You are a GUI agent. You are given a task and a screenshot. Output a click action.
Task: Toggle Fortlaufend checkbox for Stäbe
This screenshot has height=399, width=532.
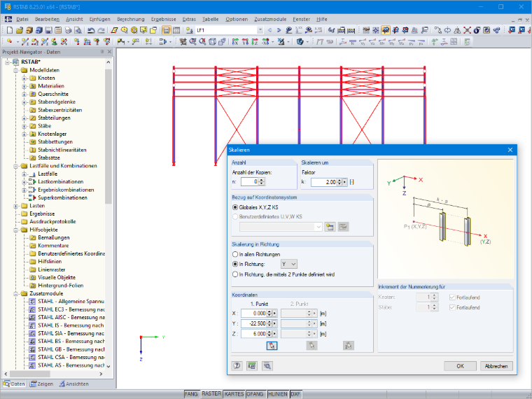[452, 307]
